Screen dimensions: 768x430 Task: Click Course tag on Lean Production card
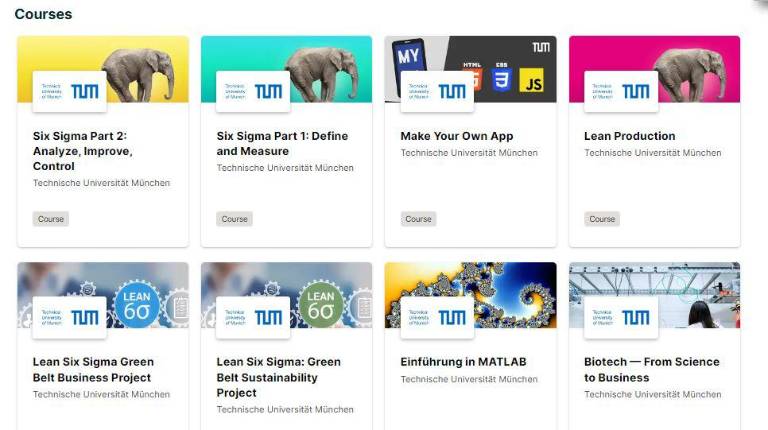602,219
